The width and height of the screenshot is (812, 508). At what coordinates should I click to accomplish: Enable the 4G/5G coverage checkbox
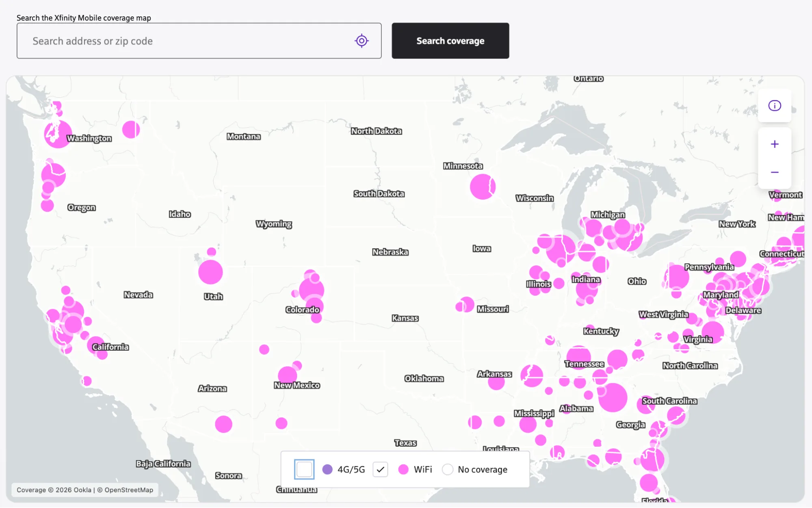tap(304, 469)
